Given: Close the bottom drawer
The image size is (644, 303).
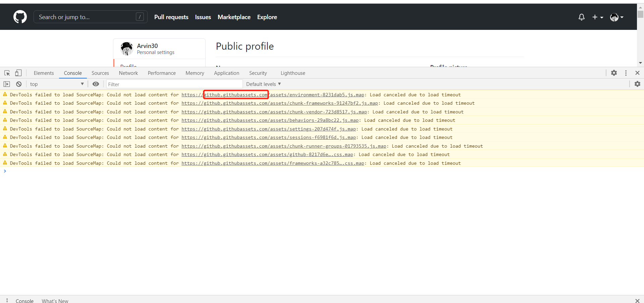Looking at the screenshot, I should [x=637, y=301].
